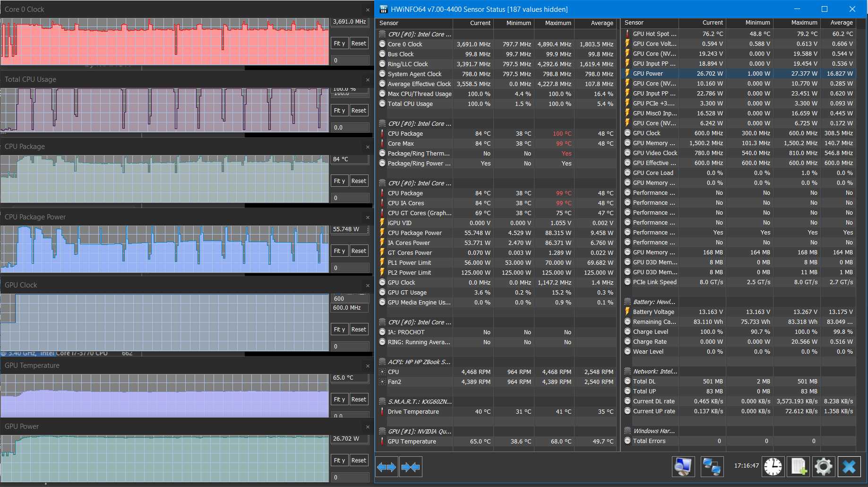Viewport: 868px width, 487px height.
Task: Select the IA Cores Power row
Action: coord(496,243)
